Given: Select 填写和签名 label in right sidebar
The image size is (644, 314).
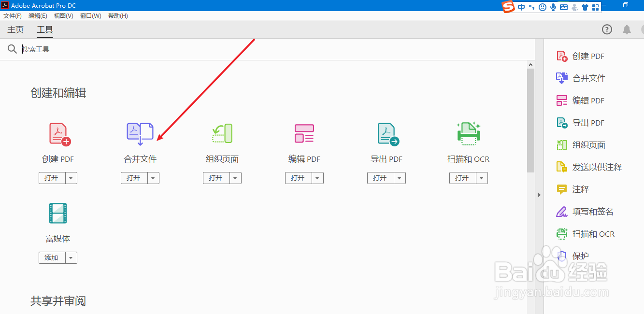Looking at the screenshot, I should pos(593,212).
